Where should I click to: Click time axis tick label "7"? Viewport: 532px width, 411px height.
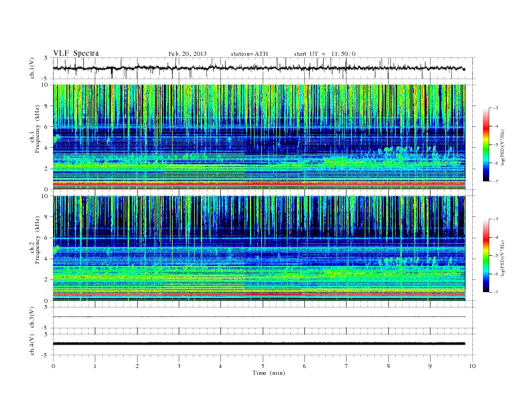(347, 366)
